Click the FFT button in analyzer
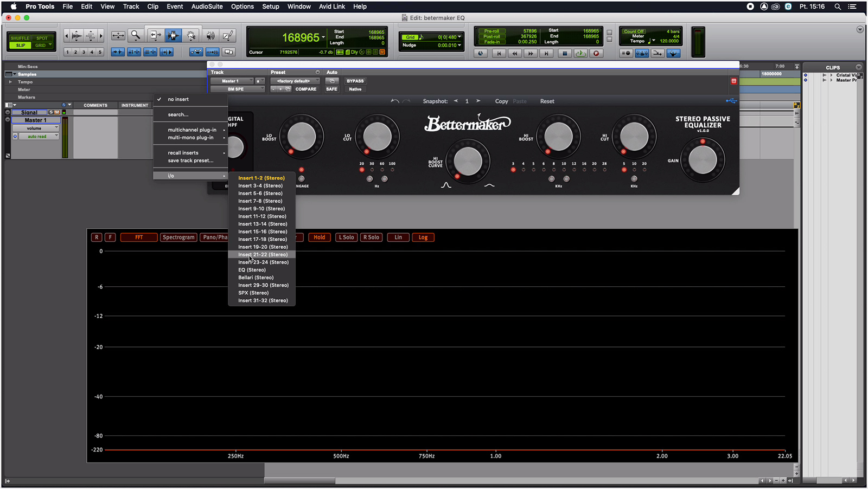This screenshot has height=489, width=868. pyautogui.click(x=139, y=237)
